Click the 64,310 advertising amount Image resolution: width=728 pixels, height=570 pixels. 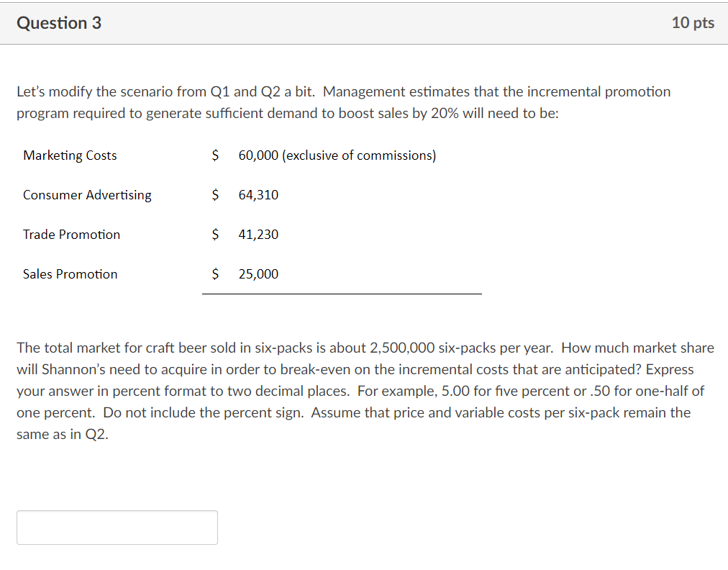pyautogui.click(x=258, y=195)
